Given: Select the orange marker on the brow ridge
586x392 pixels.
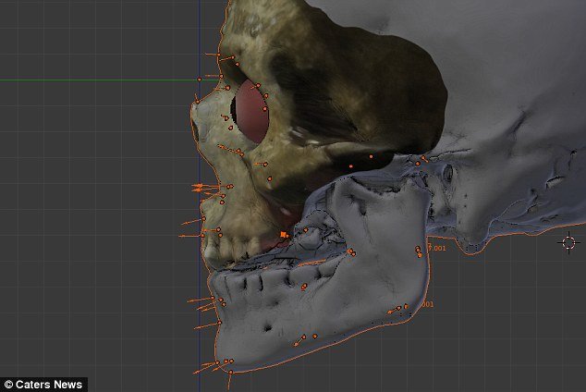Looking at the screenshot, I should tap(227, 87).
